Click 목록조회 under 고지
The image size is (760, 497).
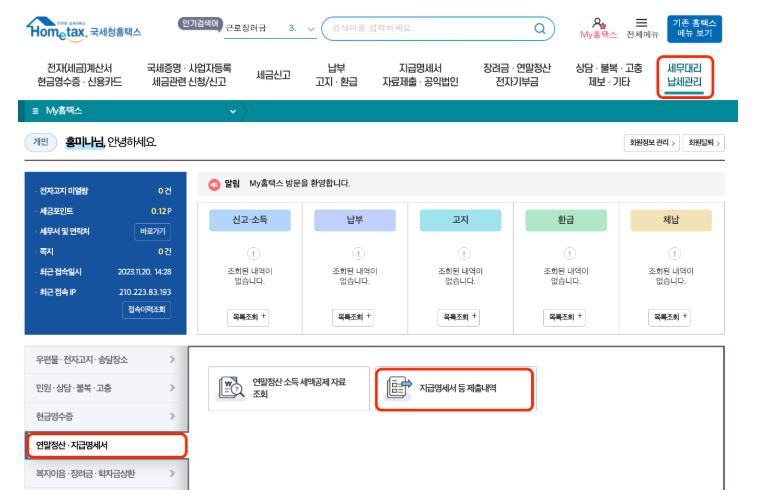click(459, 317)
